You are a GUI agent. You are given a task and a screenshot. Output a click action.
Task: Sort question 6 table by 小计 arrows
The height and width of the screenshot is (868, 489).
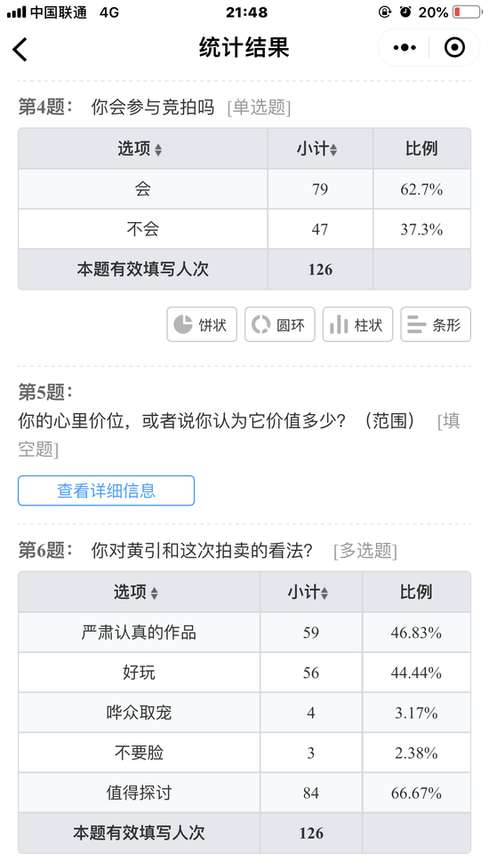[x=325, y=593]
